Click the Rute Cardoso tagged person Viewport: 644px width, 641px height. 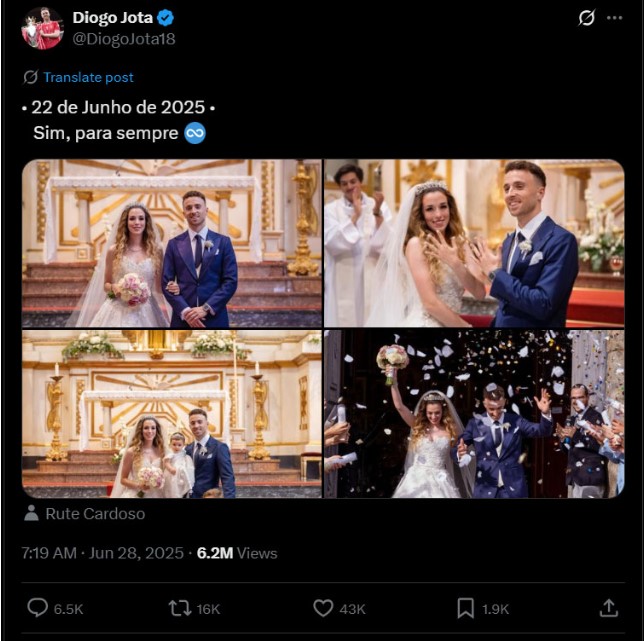click(95, 514)
